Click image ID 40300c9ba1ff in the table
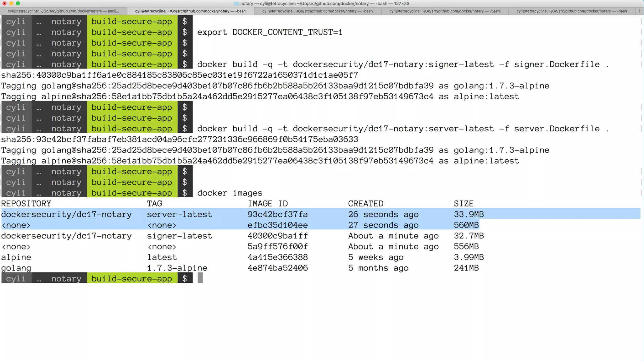 pos(277,236)
